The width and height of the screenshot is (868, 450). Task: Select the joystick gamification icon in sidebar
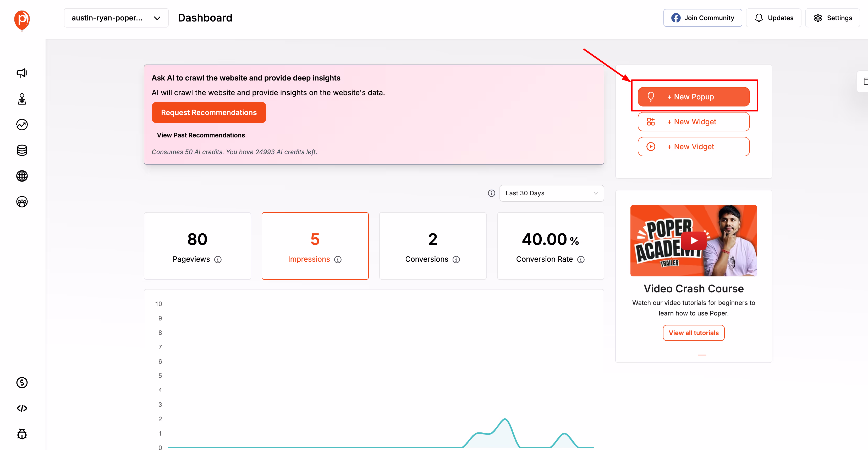tap(21, 99)
